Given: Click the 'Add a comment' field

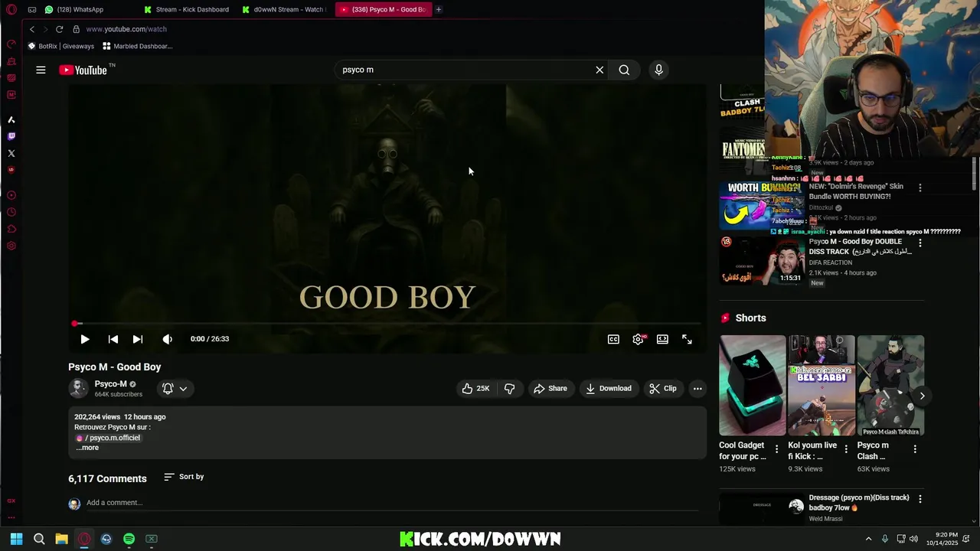Looking at the screenshot, I should tap(392, 503).
